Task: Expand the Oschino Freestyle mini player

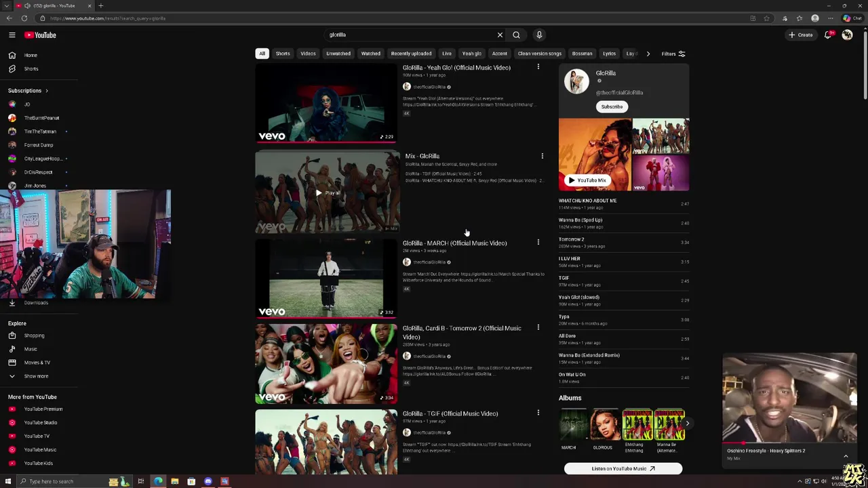Action: click(846, 456)
